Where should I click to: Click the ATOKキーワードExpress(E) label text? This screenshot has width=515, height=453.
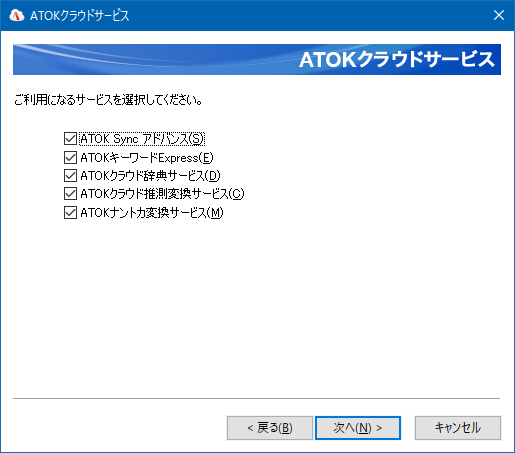(x=147, y=157)
